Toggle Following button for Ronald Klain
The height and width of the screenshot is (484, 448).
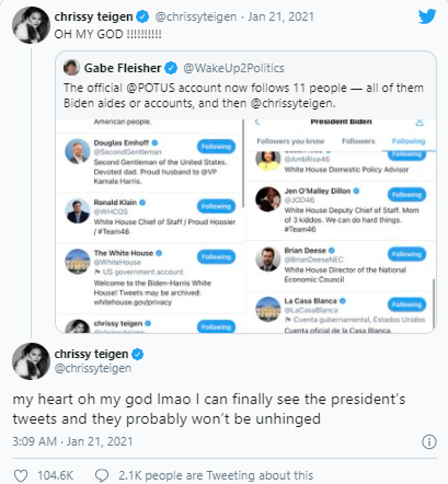pos(216,206)
